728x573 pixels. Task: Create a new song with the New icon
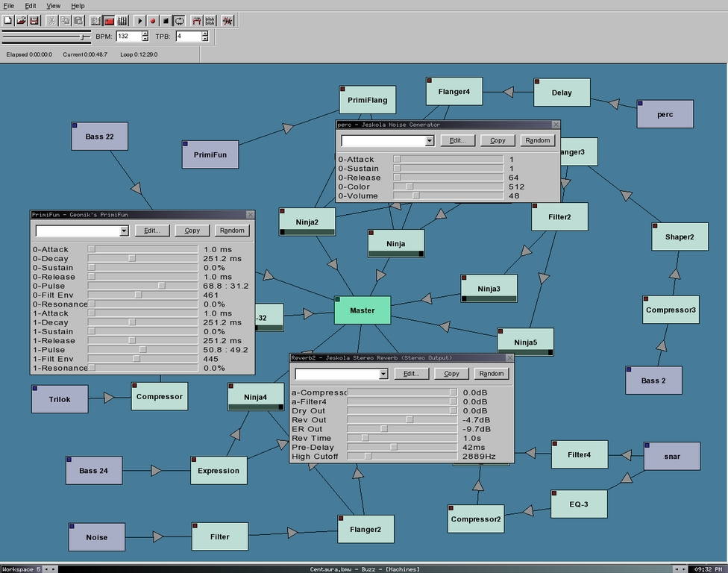point(7,20)
